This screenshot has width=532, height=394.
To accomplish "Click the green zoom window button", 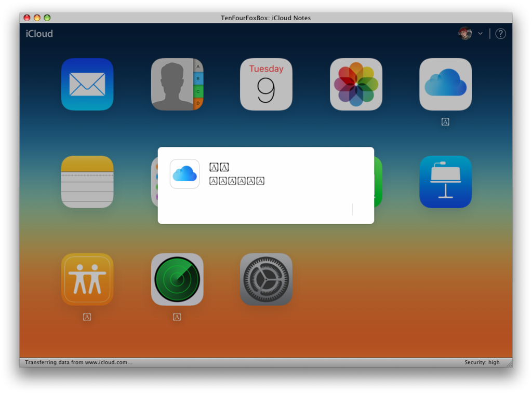I will tap(47, 18).
